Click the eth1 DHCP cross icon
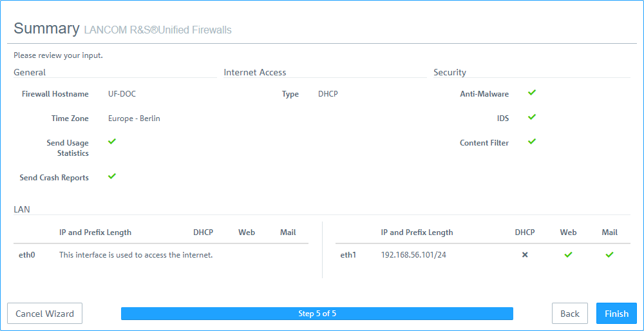 click(525, 255)
